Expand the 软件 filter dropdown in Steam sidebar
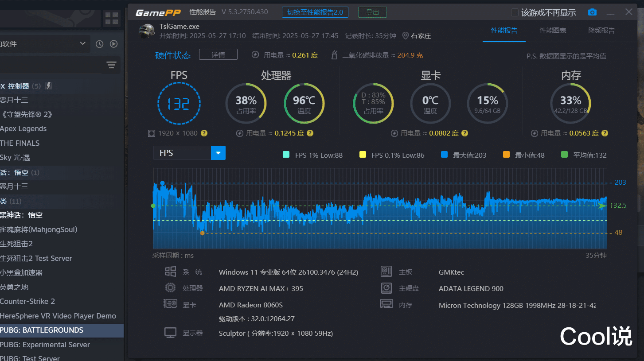644x361 pixels. click(x=82, y=44)
